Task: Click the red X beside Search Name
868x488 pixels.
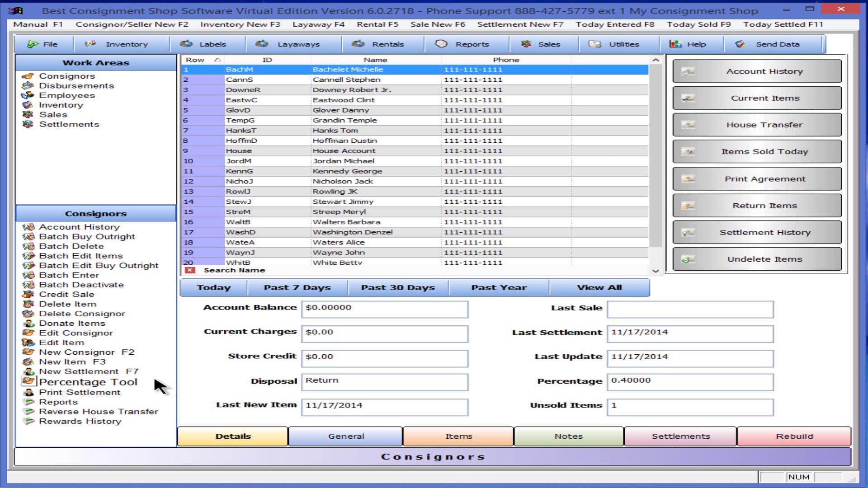Action: pyautogui.click(x=190, y=270)
